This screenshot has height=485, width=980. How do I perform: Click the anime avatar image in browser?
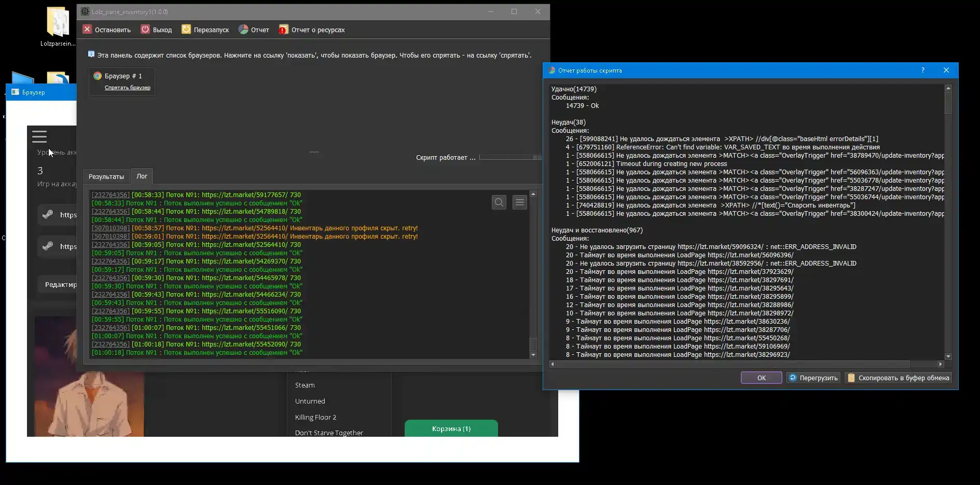coord(89,404)
